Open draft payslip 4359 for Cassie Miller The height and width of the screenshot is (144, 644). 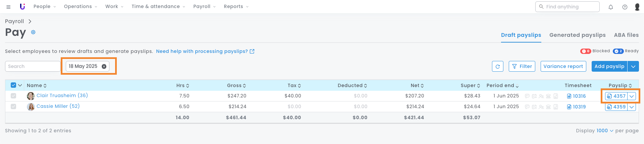click(616, 107)
